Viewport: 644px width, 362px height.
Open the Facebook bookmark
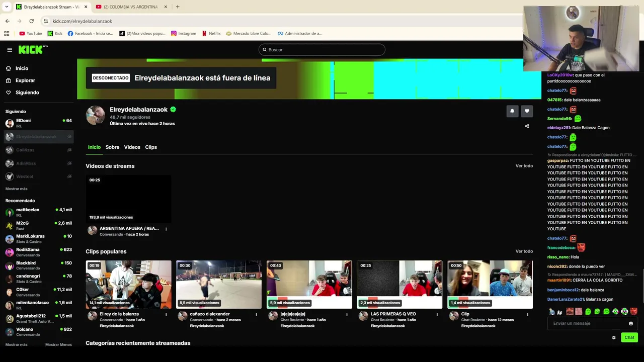(x=90, y=34)
